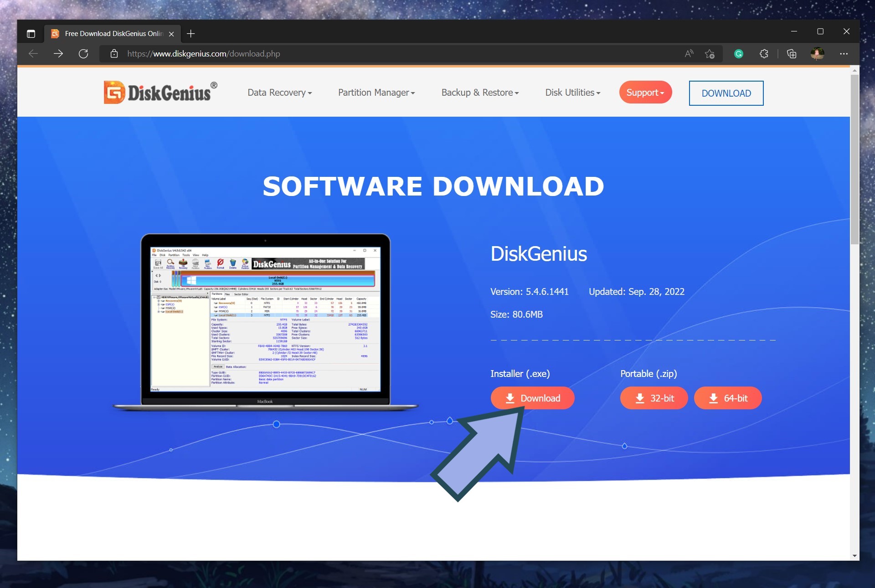Expand the Data Recovery menu

[x=280, y=93]
